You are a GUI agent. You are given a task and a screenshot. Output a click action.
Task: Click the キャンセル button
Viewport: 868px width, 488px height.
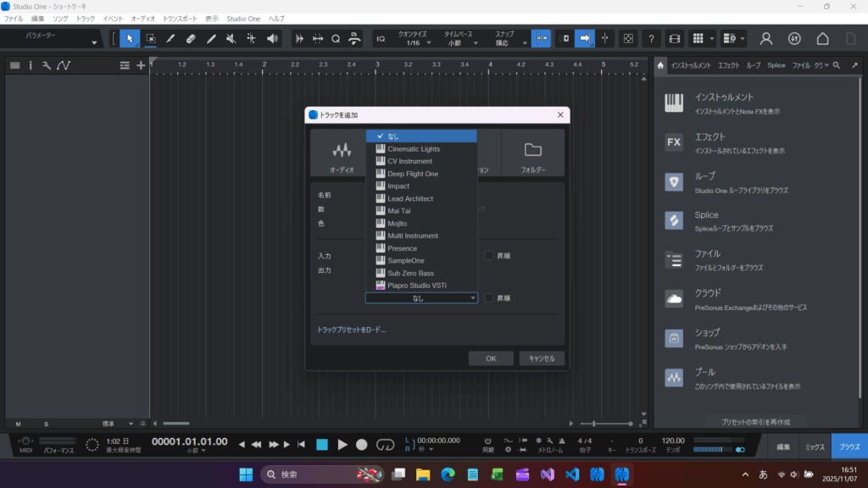pyautogui.click(x=542, y=358)
